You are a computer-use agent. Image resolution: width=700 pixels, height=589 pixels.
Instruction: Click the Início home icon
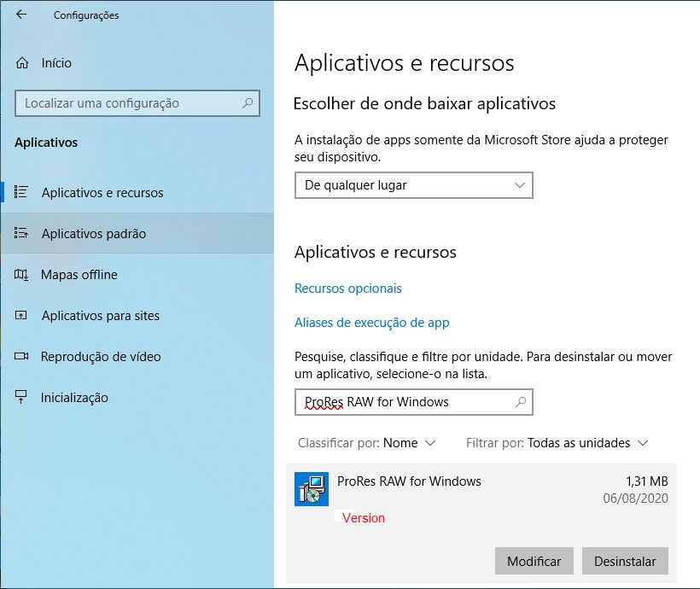click(22, 63)
